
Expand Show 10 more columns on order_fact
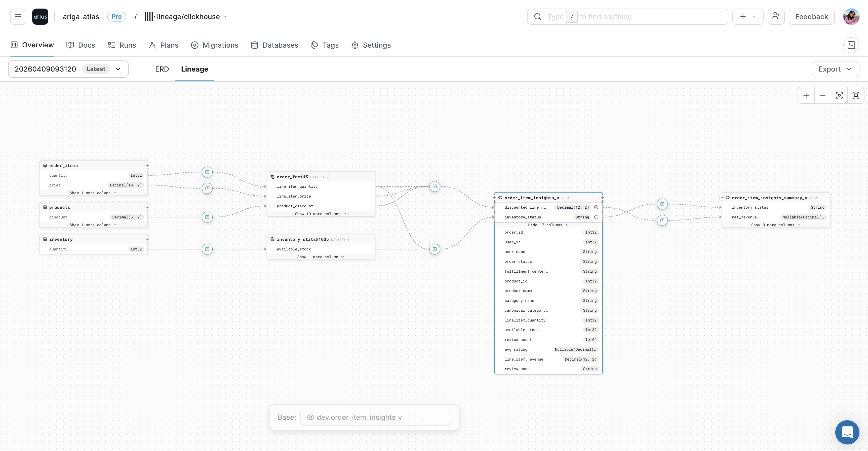click(320, 213)
